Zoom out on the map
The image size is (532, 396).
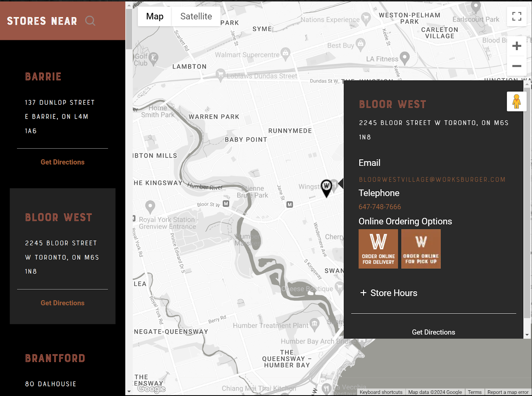click(516, 66)
